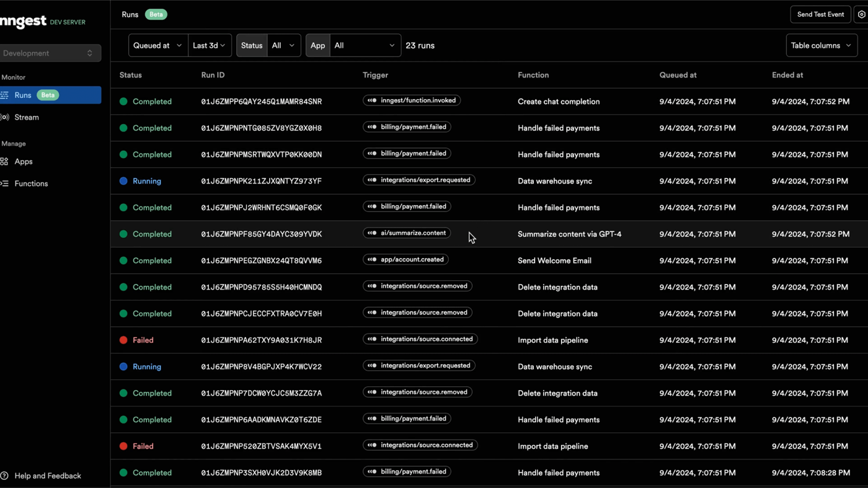
Task: Click the event icon in ai/summarize.content trigger pill
Action: pos(372,233)
